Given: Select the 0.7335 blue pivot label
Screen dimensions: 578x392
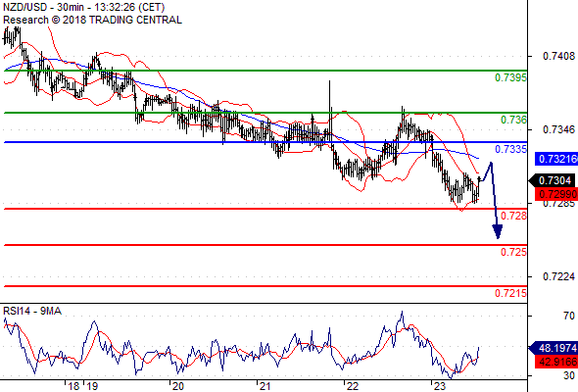Looking at the screenshot, I should pyautogui.click(x=510, y=149).
